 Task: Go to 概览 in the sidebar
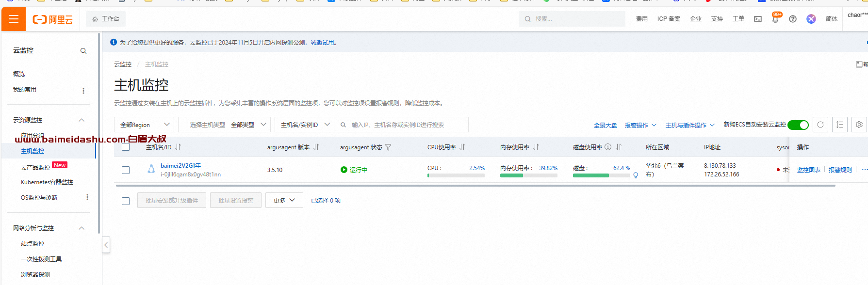coord(19,74)
